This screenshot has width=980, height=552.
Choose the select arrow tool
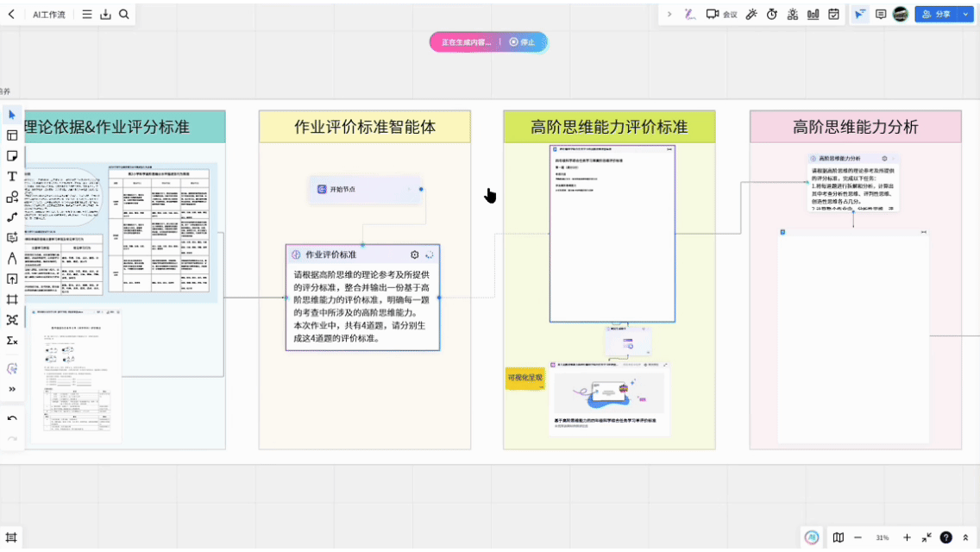click(12, 115)
